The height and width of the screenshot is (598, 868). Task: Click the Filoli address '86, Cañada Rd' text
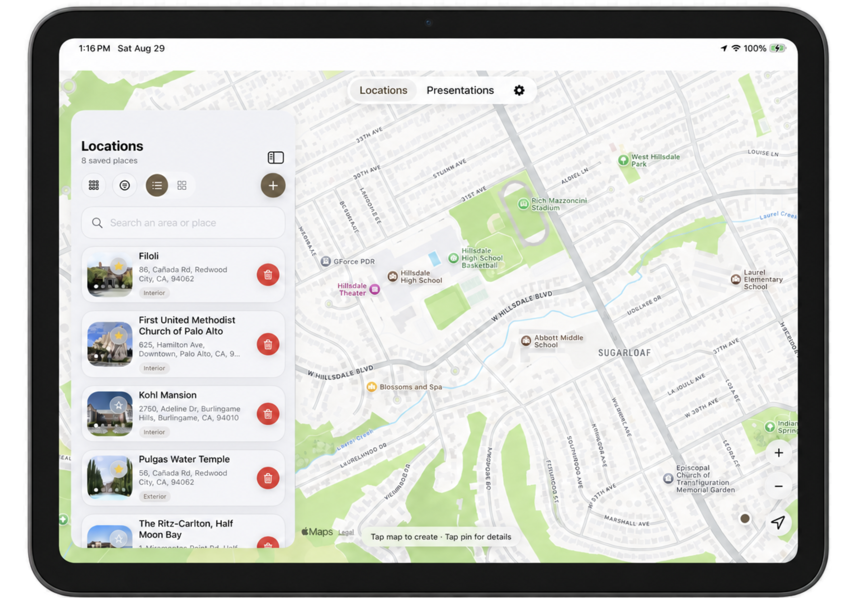(183, 274)
